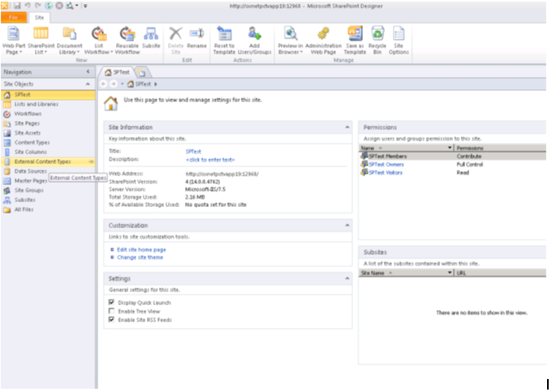Select the Site ribbon tab
Image resolution: width=556 pixels, height=392 pixels.
[39, 17]
